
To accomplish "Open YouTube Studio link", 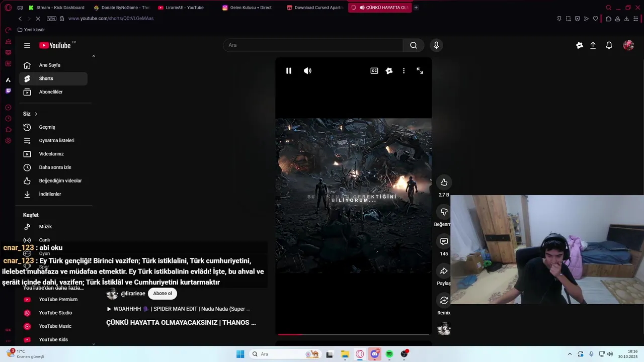I will pos(53,313).
